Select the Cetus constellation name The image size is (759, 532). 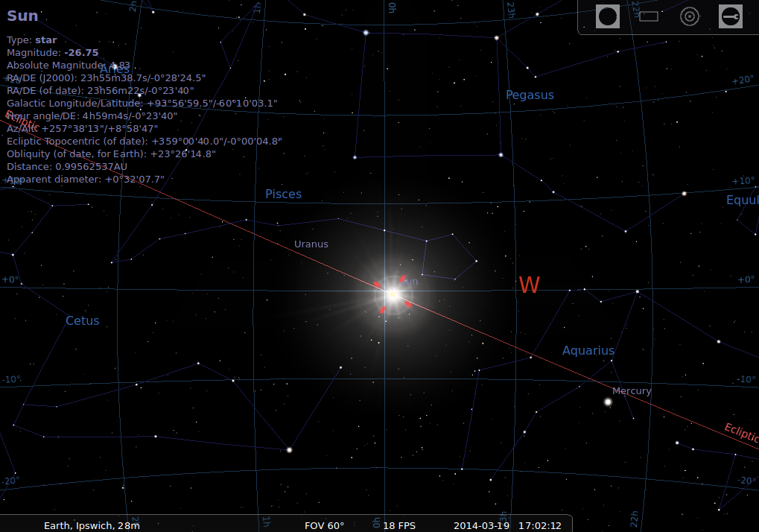point(82,321)
